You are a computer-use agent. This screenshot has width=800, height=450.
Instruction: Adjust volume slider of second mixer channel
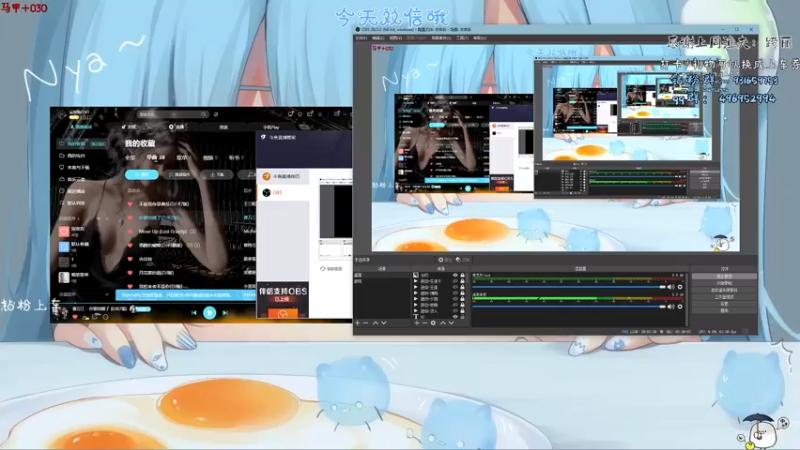[569, 306]
